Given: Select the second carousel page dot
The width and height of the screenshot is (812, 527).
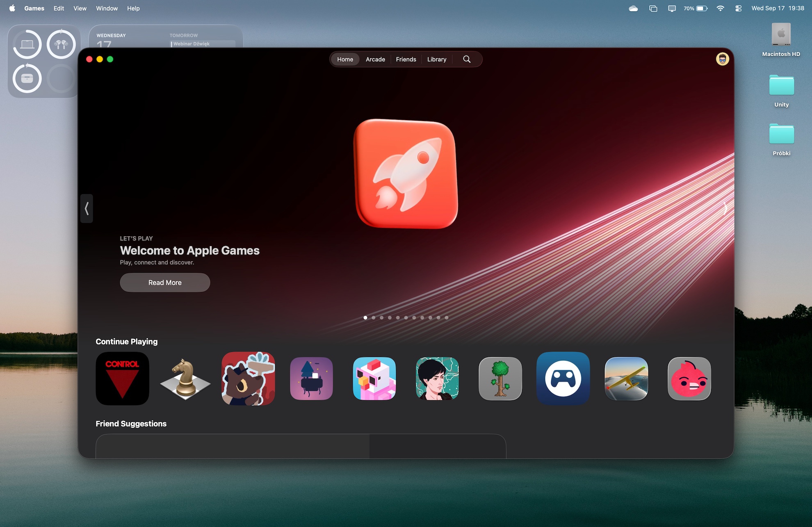Looking at the screenshot, I should [x=374, y=317].
